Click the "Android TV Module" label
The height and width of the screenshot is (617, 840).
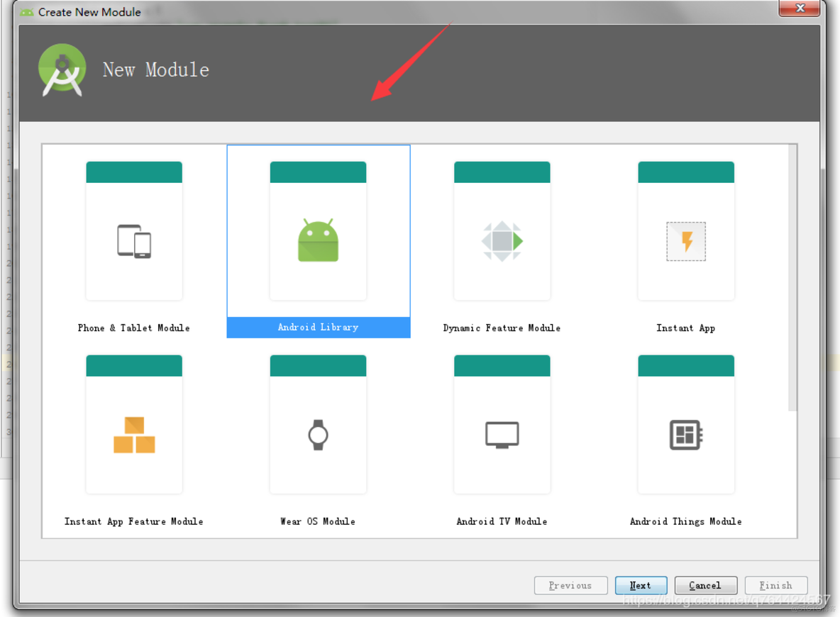coord(502,522)
